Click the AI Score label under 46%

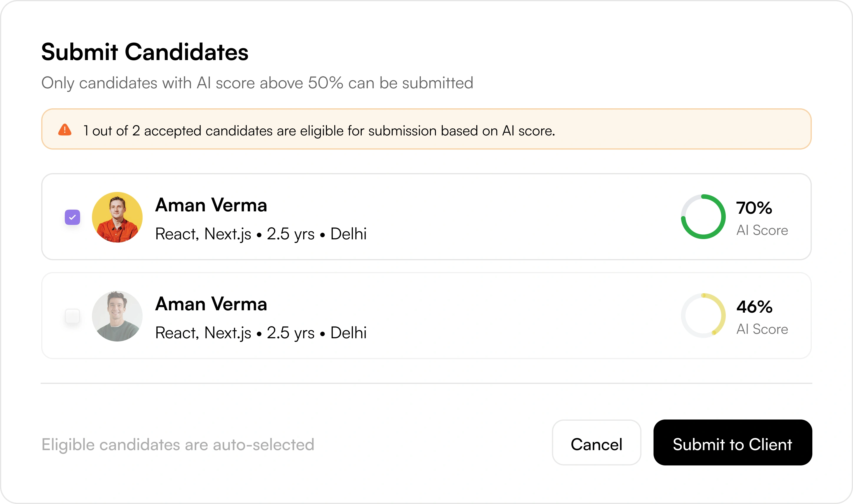point(762,329)
